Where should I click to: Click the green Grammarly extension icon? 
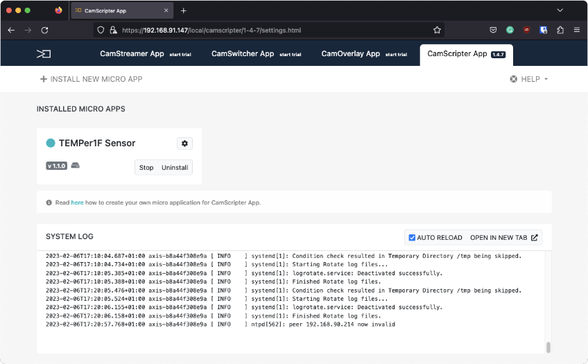pos(510,30)
